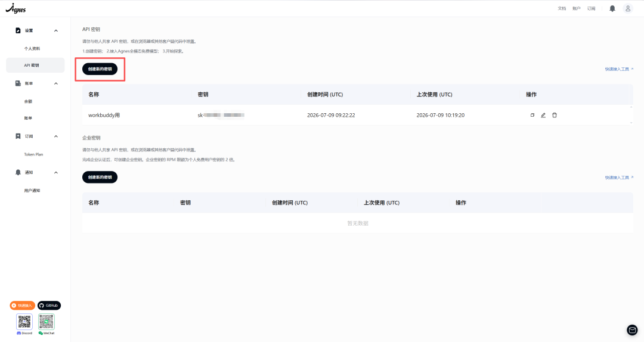Click 密钥 header in API key table
644x342 pixels.
tap(203, 94)
